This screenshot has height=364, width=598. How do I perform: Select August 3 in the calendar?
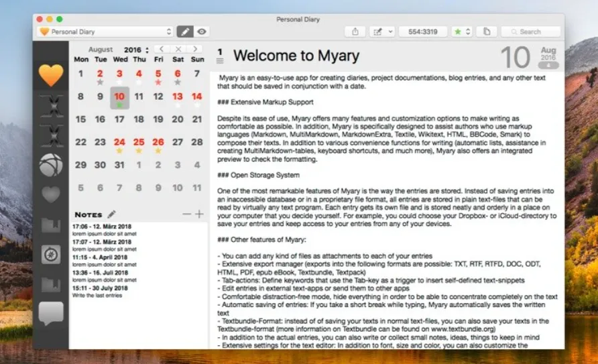tap(119, 74)
